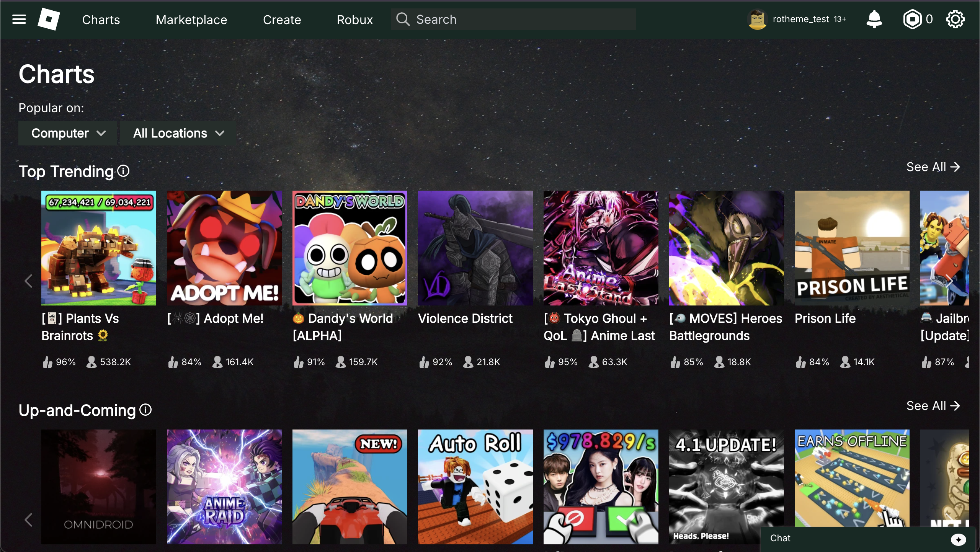The width and height of the screenshot is (980, 552).
Task: Click your rotheme_test profile avatar
Action: (758, 19)
